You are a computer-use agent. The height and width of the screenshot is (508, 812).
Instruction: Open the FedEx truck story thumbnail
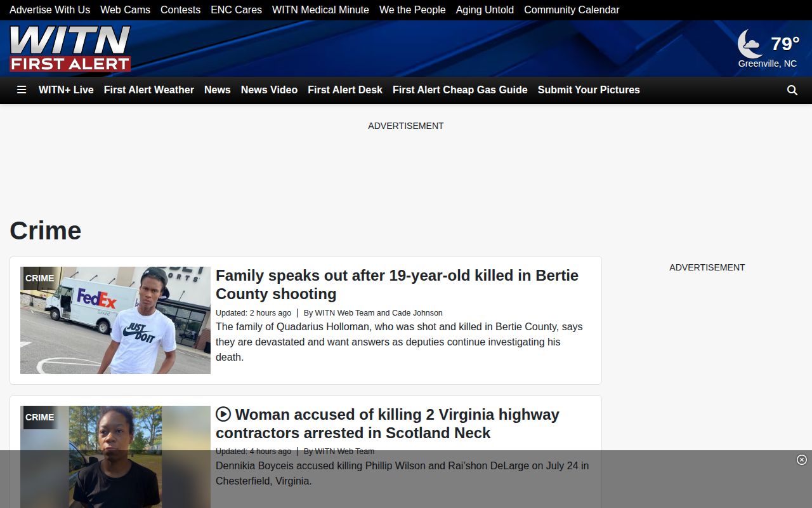[115, 320]
